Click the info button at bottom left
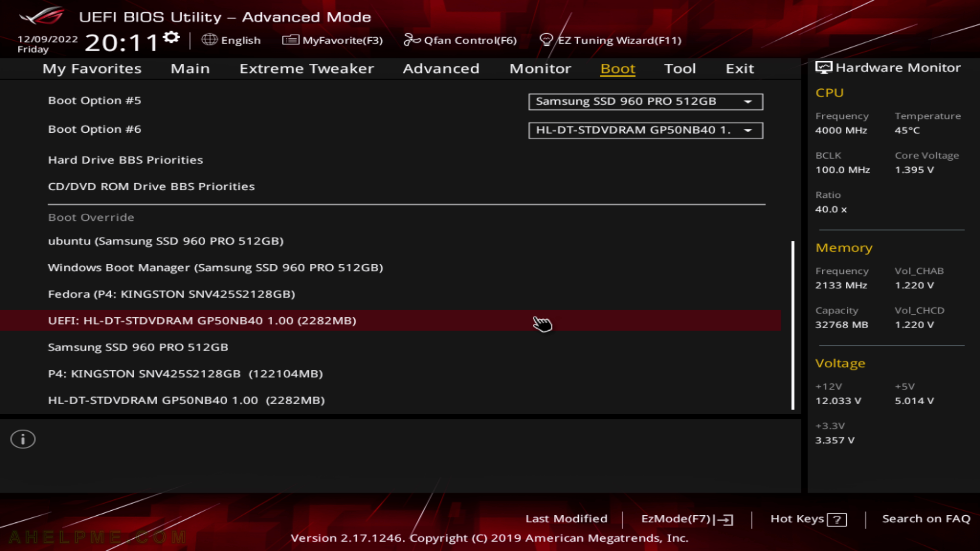 click(23, 439)
